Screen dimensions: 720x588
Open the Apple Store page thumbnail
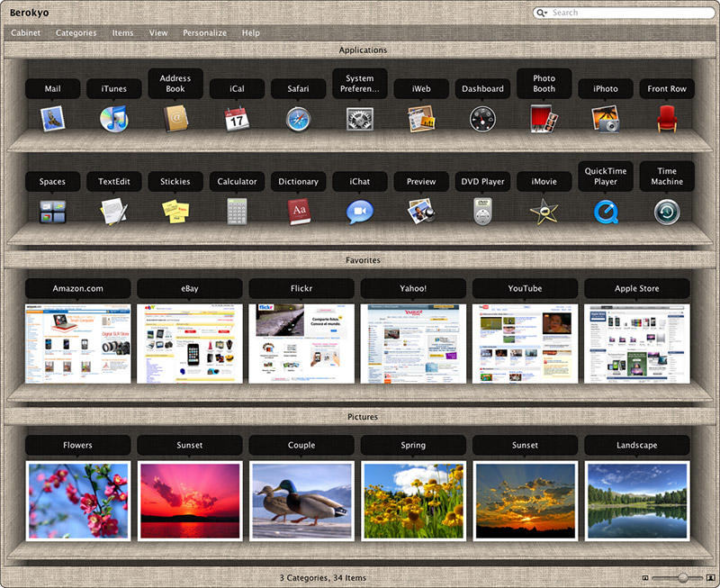tap(637, 344)
